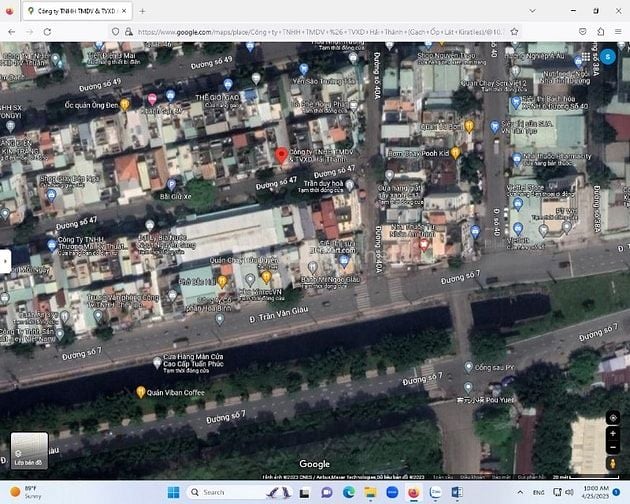Zoom in on the map
This screenshot has width=630, height=504.
tap(613, 434)
